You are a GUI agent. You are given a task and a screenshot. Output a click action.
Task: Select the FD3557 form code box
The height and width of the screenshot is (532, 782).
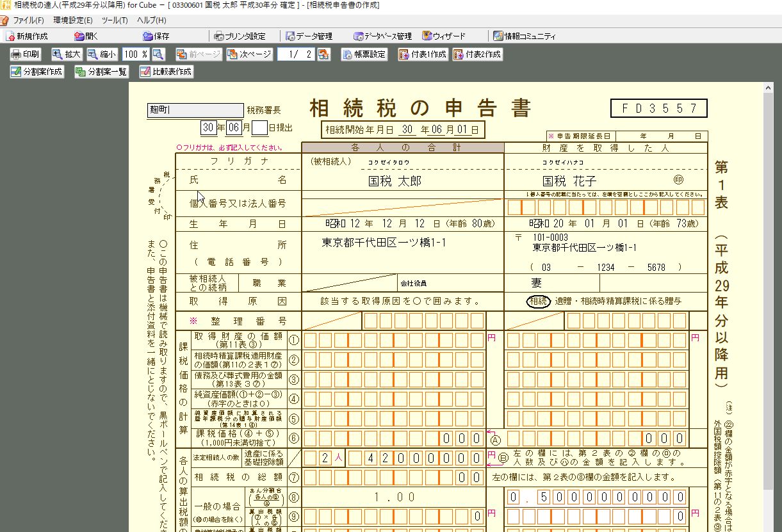[659, 108]
